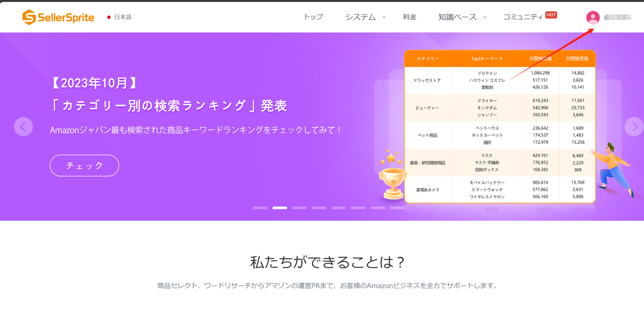
Task: Click the red dot beside 日本語
Action: point(109,17)
